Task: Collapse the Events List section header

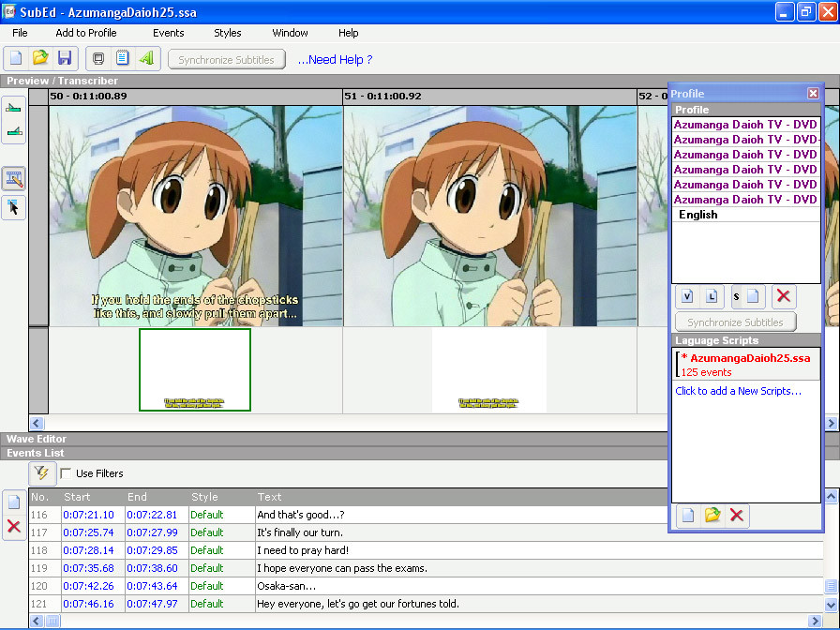Action: [x=335, y=453]
